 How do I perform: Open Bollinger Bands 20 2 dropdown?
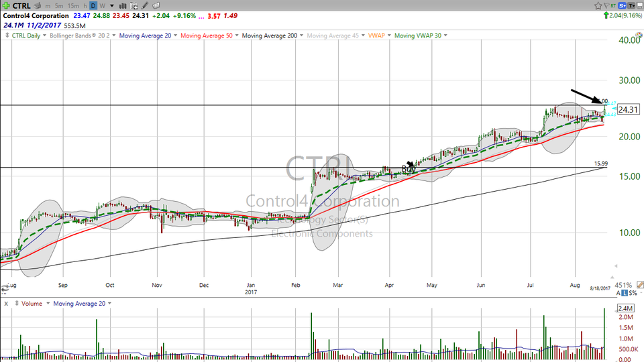[114, 36]
